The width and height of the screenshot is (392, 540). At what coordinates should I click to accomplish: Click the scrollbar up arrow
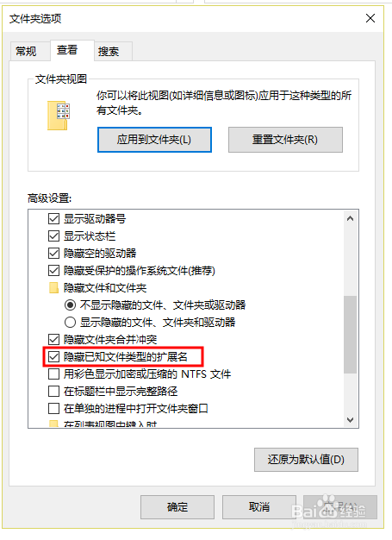351,218
